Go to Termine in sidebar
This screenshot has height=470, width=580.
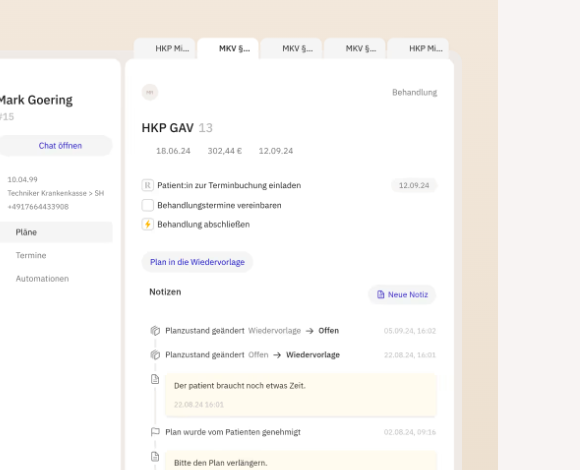(x=31, y=255)
